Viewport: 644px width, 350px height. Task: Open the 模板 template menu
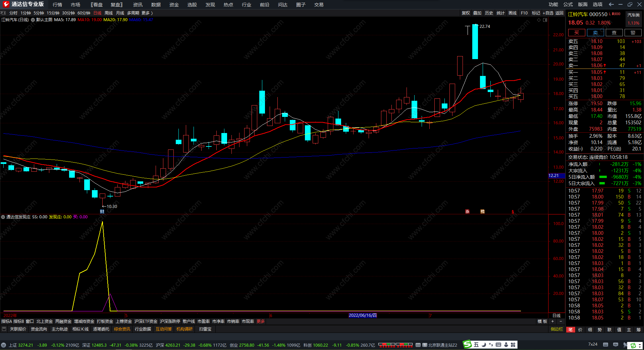click(542, 321)
